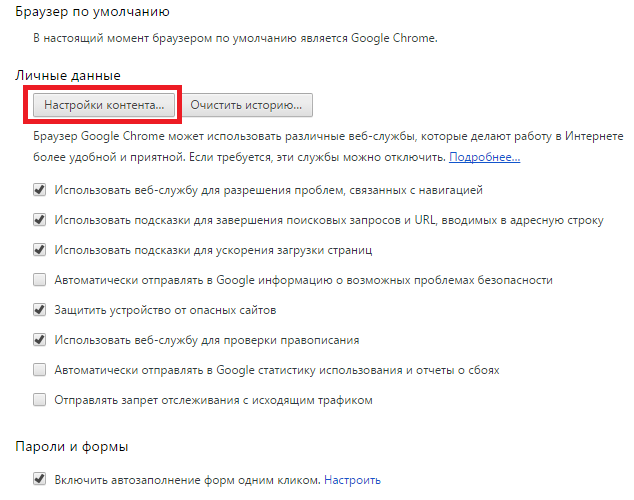Uncheck the "Защитить устройство от опасных сайтов" checkbox

click(x=40, y=310)
